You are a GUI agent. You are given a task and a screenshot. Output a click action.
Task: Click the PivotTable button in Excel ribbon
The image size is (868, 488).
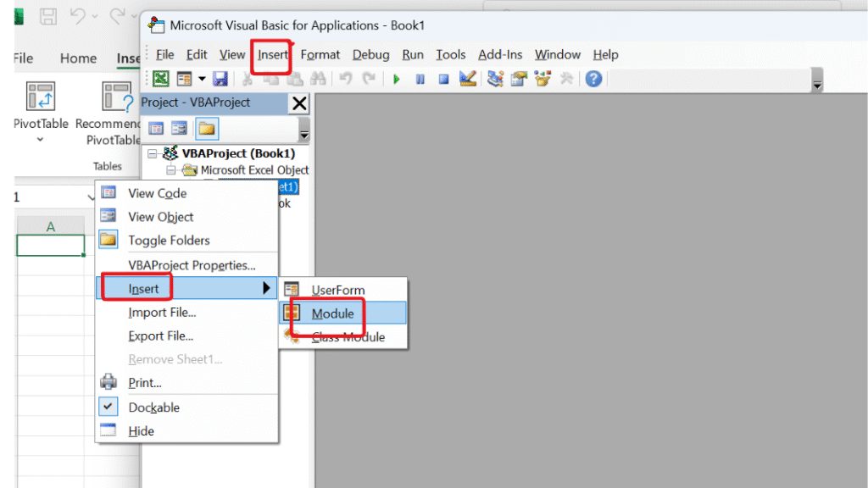41,106
